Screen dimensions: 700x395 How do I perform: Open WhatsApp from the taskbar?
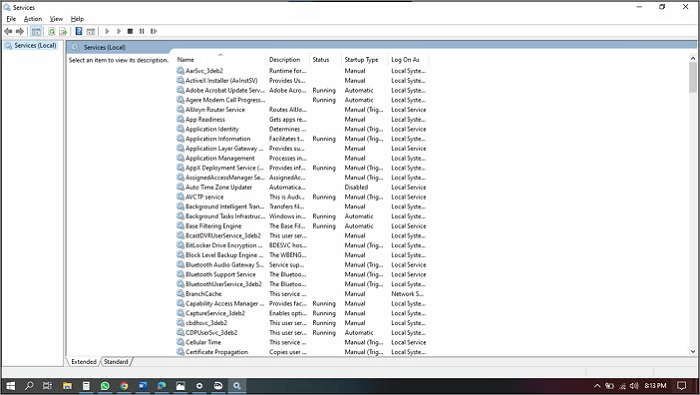click(105, 386)
